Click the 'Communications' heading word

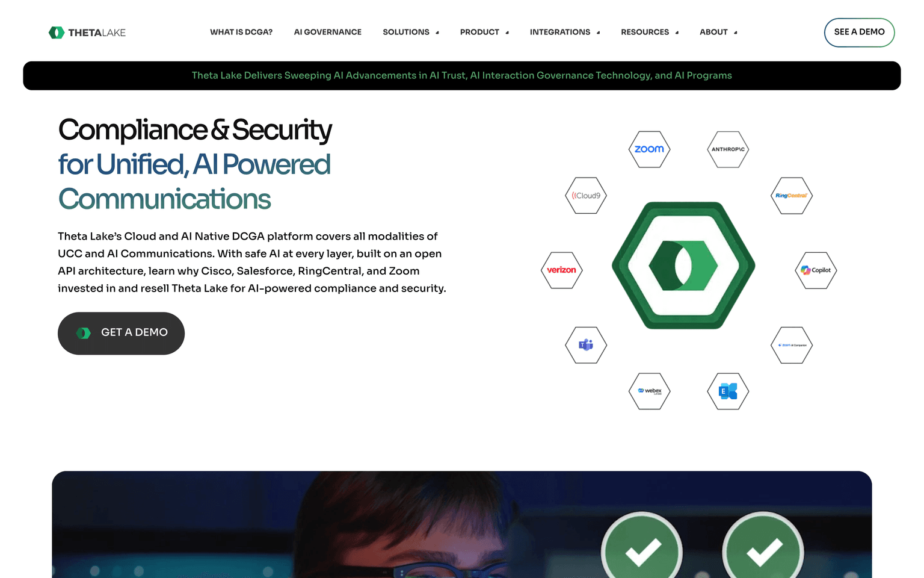tap(164, 199)
